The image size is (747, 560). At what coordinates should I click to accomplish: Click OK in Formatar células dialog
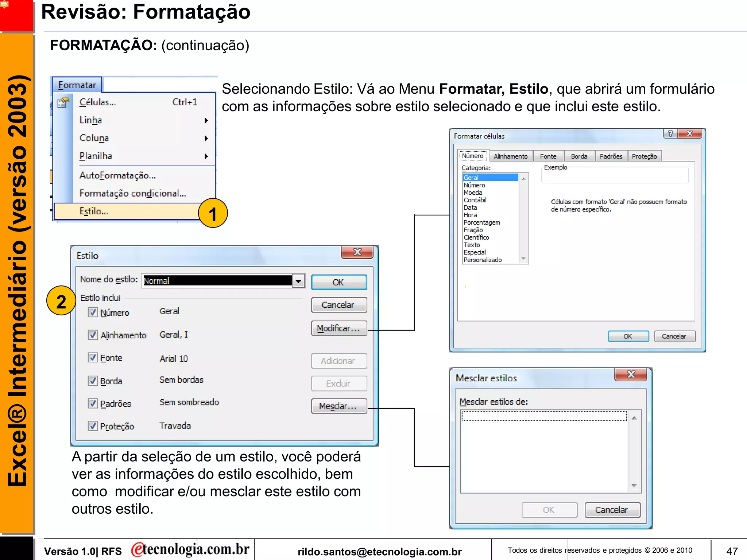pyautogui.click(x=628, y=336)
